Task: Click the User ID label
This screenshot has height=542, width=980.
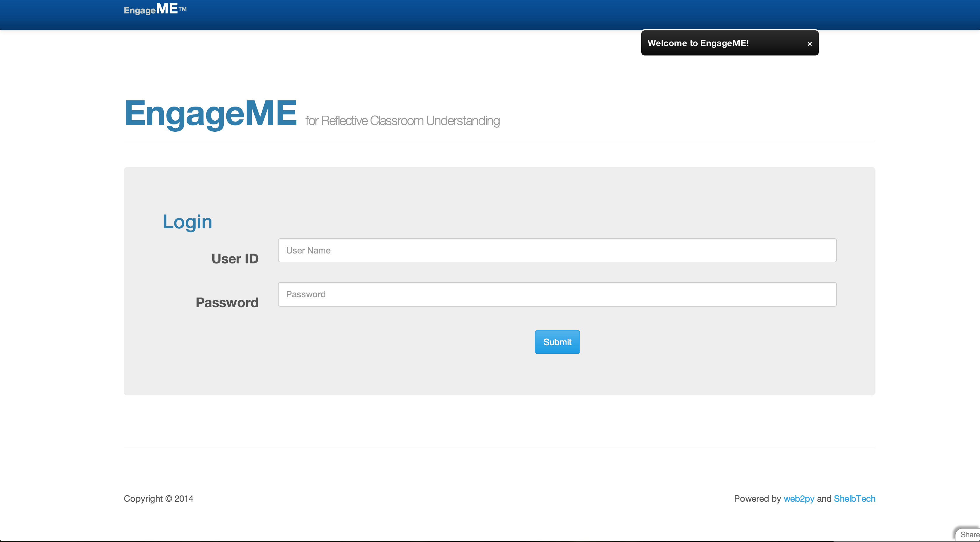Action: click(x=235, y=259)
